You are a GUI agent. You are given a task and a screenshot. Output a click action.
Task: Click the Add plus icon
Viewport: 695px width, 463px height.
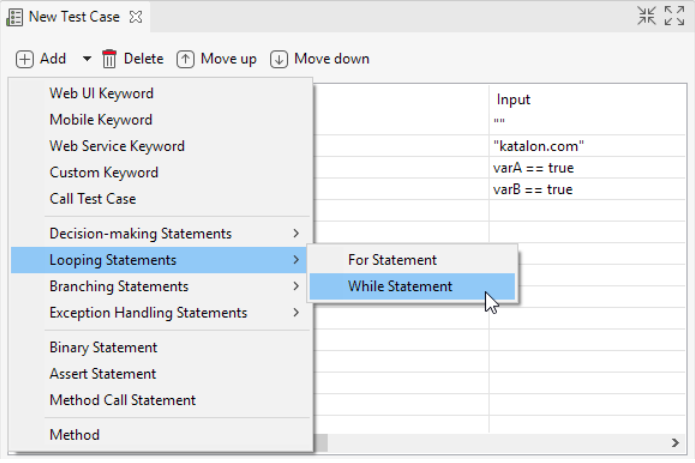click(x=25, y=59)
